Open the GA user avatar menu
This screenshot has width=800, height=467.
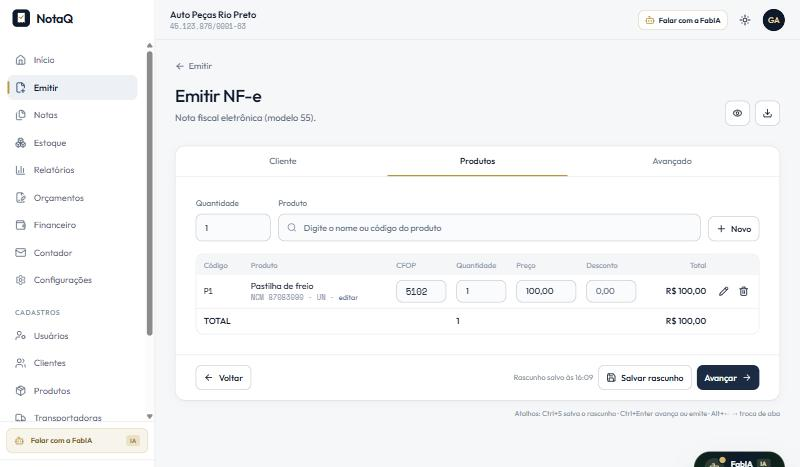coord(773,20)
